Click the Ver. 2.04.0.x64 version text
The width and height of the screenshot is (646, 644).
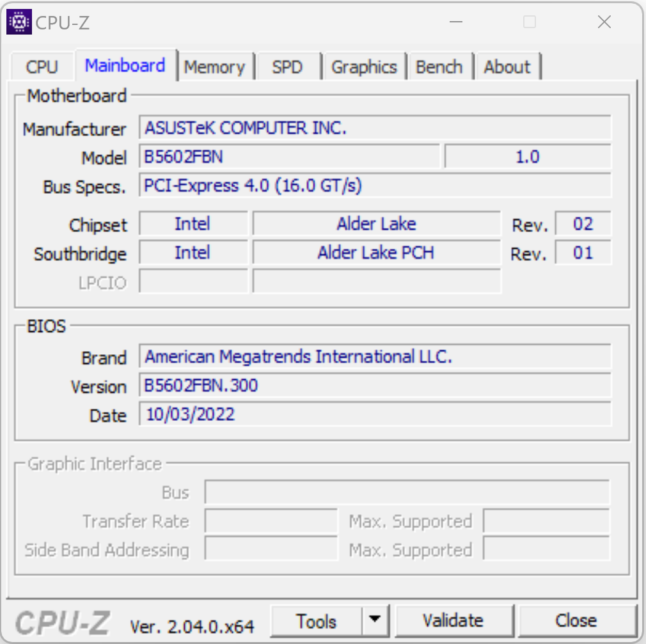(192, 627)
